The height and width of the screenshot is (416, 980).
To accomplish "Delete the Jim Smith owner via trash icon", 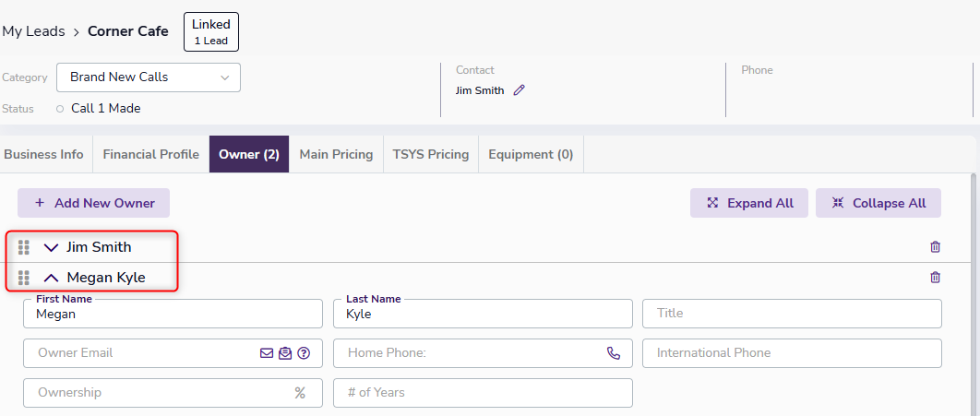I will [935, 247].
